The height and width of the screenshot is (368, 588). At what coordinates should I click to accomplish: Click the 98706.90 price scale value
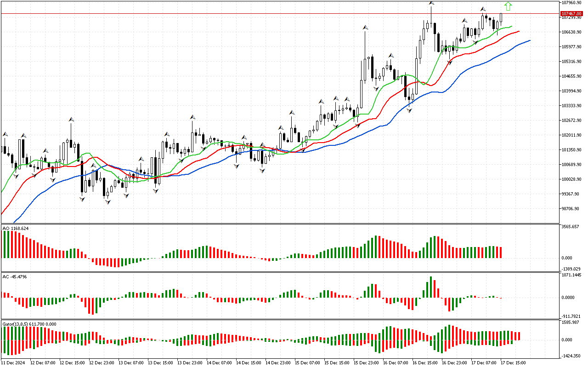click(571, 209)
